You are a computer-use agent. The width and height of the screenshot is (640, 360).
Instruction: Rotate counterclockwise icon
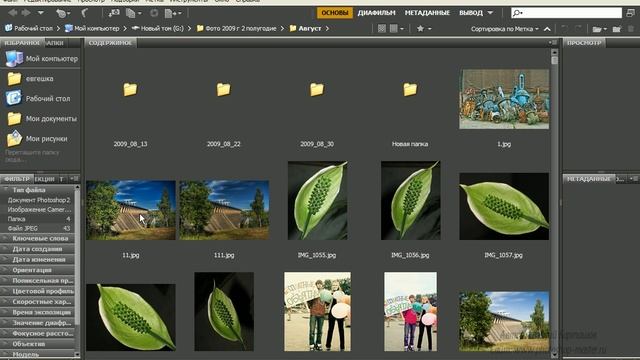pyautogui.click(x=565, y=29)
